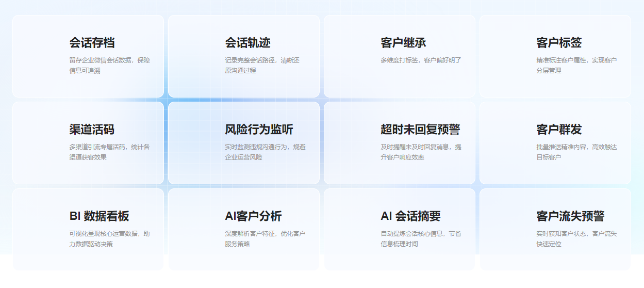Select the 风险行为监听 card title

[259, 130]
